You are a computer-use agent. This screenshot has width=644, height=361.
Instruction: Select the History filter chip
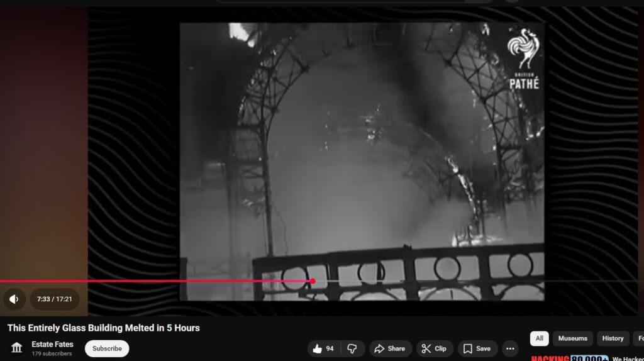pyautogui.click(x=613, y=338)
